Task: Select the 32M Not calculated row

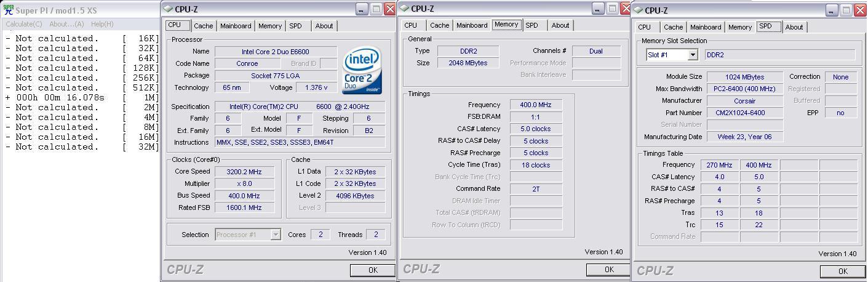Action: (82, 147)
